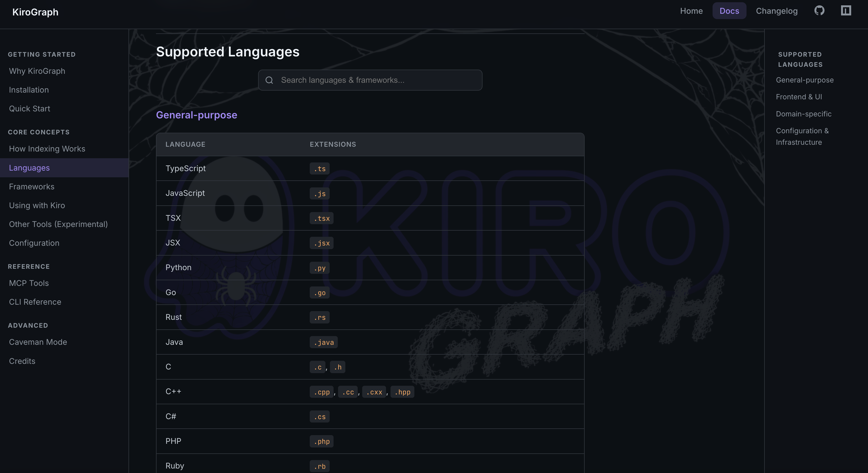The width and height of the screenshot is (868, 473).
Task: Click the Supported Languages page title
Action: (x=228, y=52)
